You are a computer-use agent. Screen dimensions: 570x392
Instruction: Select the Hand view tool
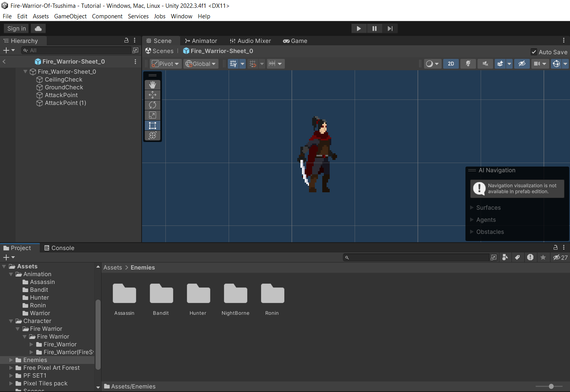coord(153,85)
